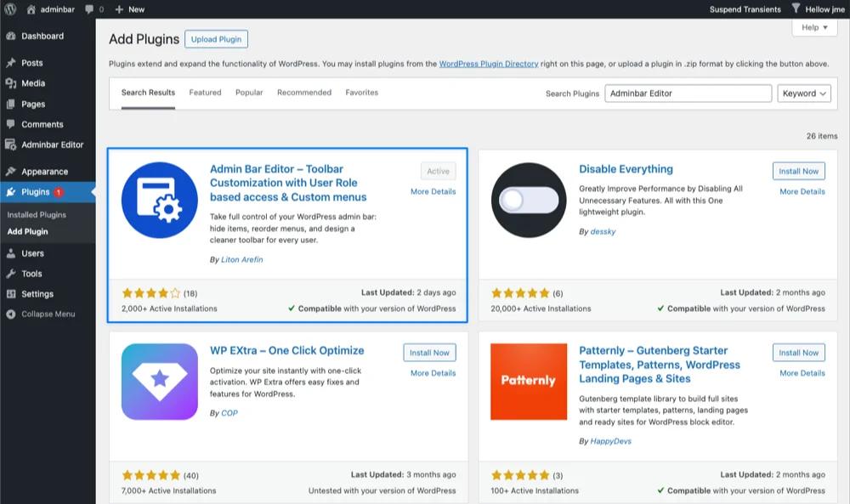Image resolution: width=850 pixels, height=504 pixels.
Task: Open the Featured plugins tab
Action: 204,93
